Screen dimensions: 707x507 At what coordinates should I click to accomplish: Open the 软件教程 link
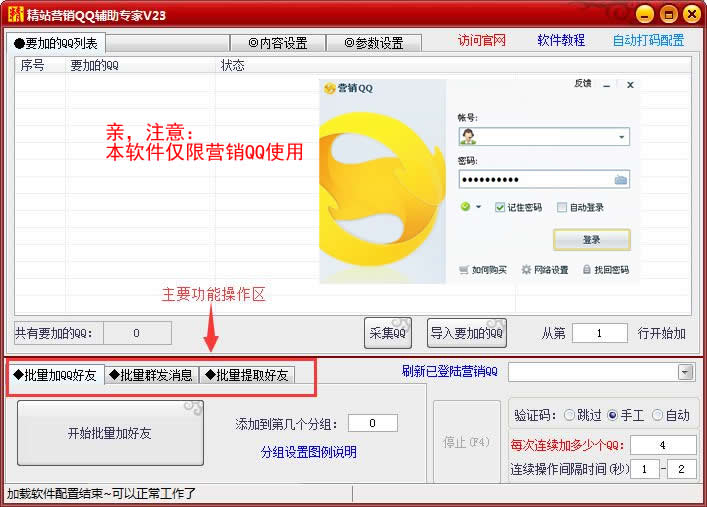[561, 41]
